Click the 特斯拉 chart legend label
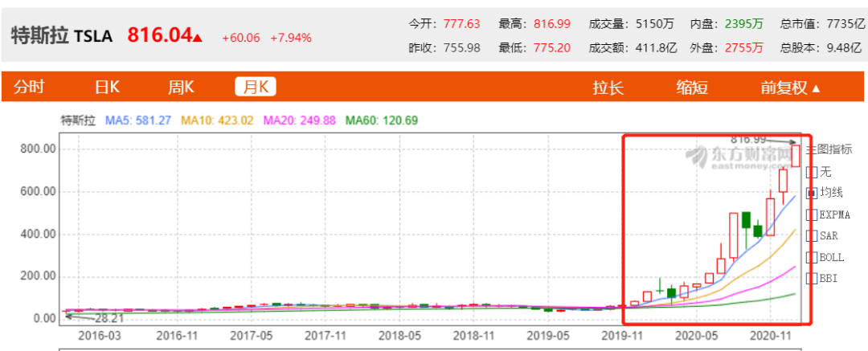The image size is (868, 351). coord(78,120)
